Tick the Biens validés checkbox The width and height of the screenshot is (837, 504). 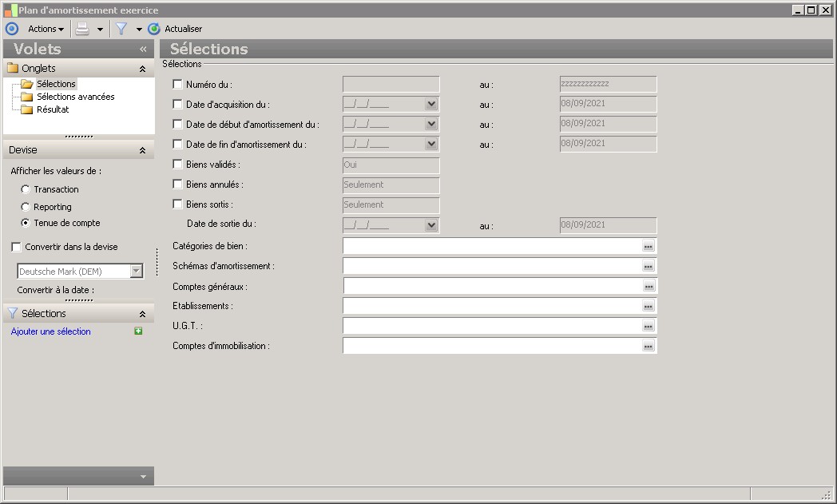[x=177, y=165]
